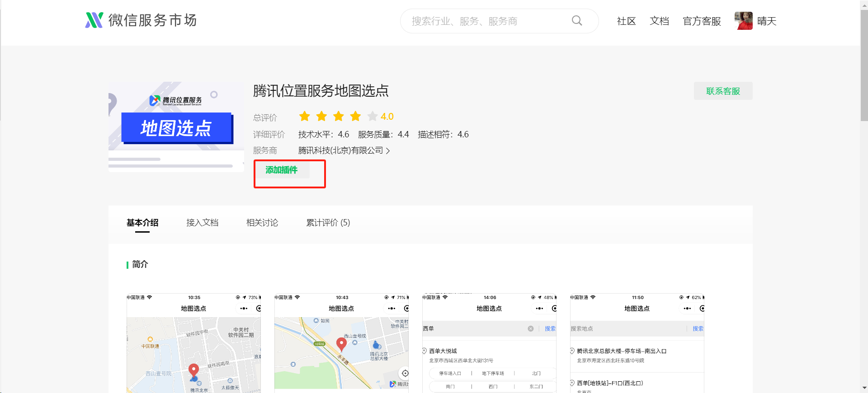This screenshot has width=868, height=393.
Task: Click the 4.0 overall score
Action: pyautogui.click(x=387, y=117)
